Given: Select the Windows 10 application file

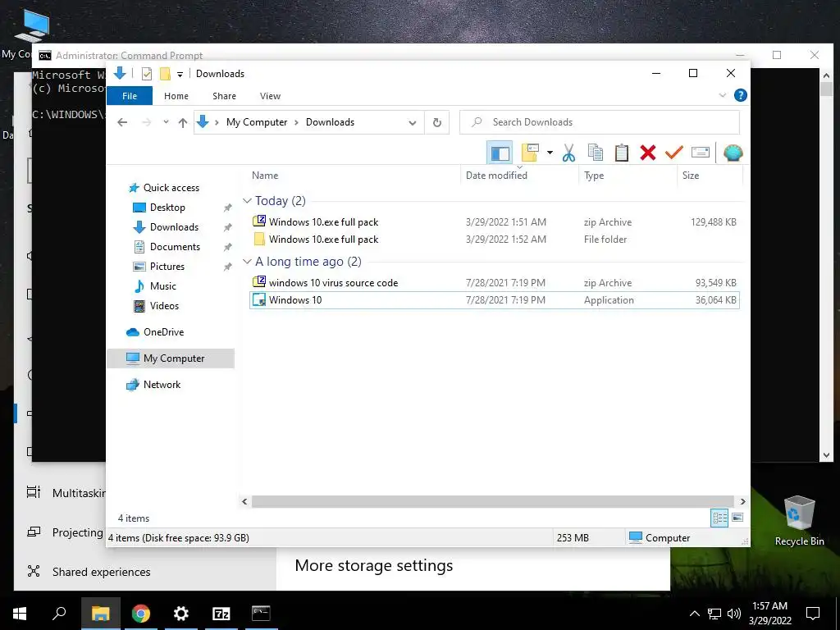Looking at the screenshot, I should [495, 300].
